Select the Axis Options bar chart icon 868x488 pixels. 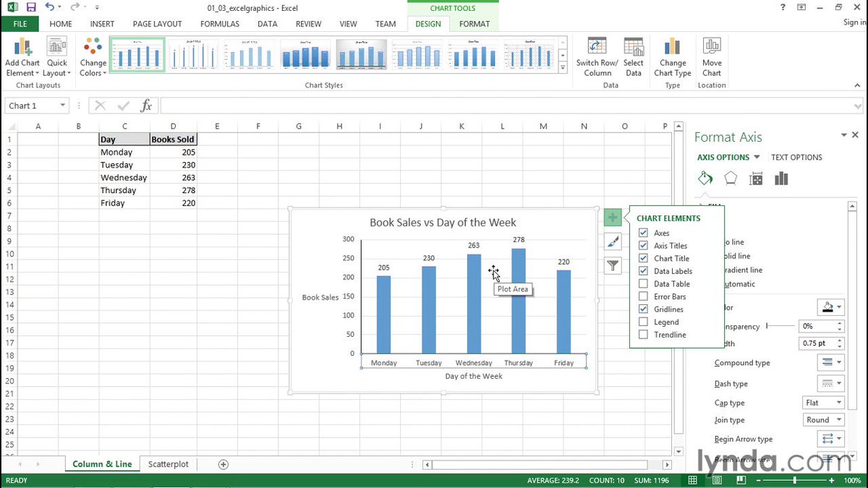(781, 179)
